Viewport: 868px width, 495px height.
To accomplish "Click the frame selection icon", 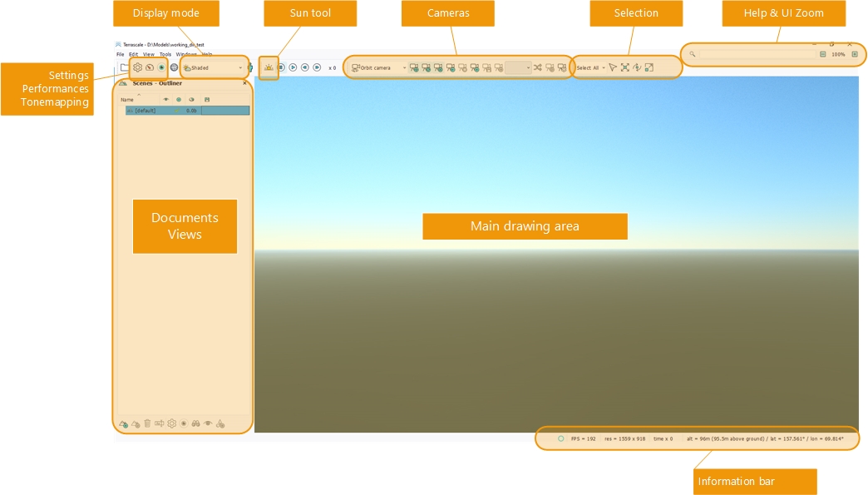I will pyautogui.click(x=624, y=67).
